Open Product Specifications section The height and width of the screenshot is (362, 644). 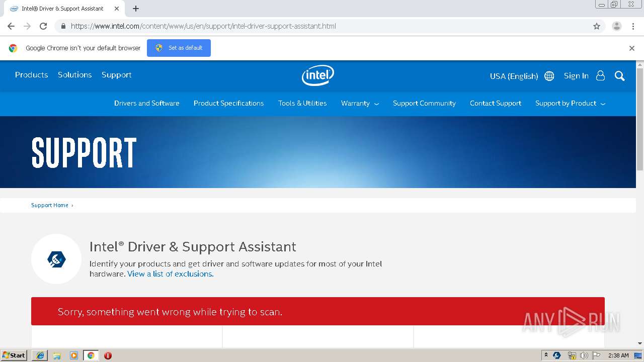tap(228, 103)
